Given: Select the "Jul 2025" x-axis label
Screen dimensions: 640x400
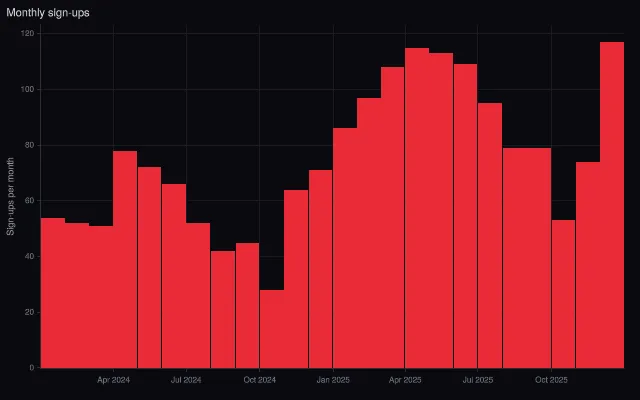Looking at the screenshot, I should [478, 380].
